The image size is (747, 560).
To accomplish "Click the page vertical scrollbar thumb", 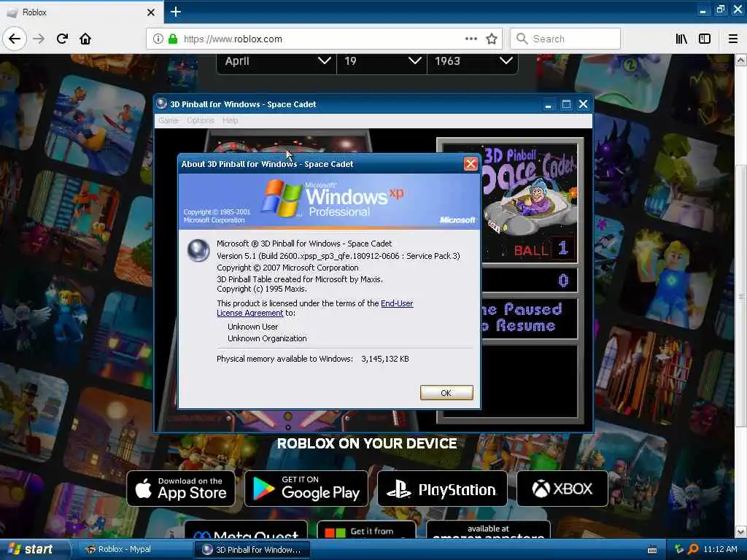I will pyautogui.click(x=741, y=296).
